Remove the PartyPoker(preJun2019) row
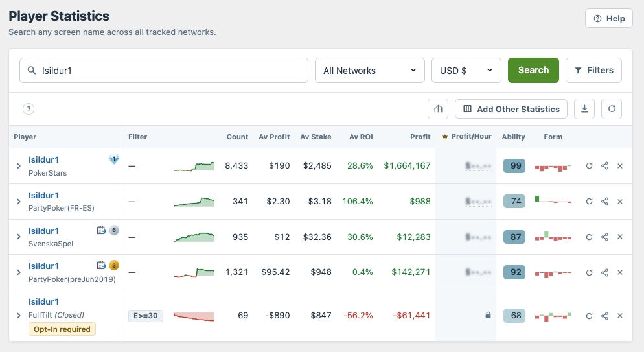Image resolution: width=644 pixels, height=352 pixels. tap(620, 272)
